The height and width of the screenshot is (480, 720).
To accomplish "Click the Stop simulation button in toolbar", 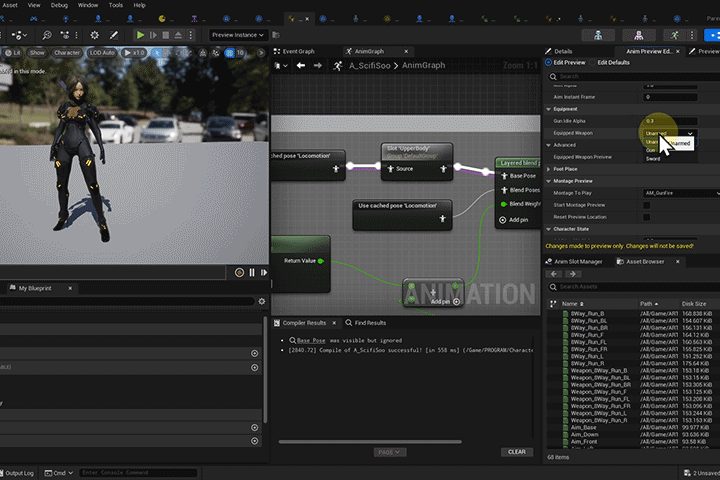I will tap(166, 35).
